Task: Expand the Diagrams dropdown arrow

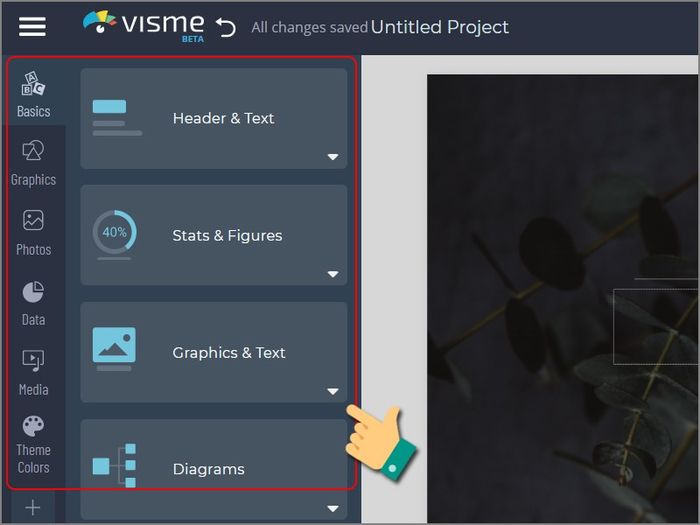Action: (x=333, y=508)
